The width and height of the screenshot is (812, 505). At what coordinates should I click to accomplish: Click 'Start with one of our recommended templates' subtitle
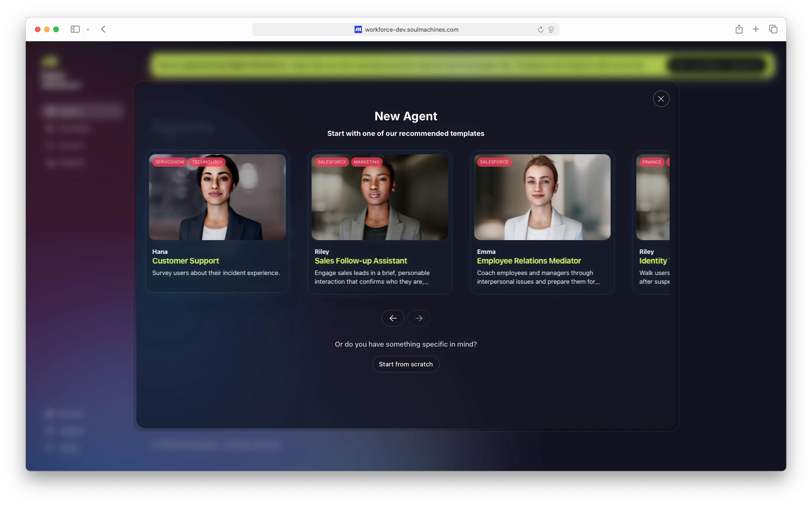406,133
